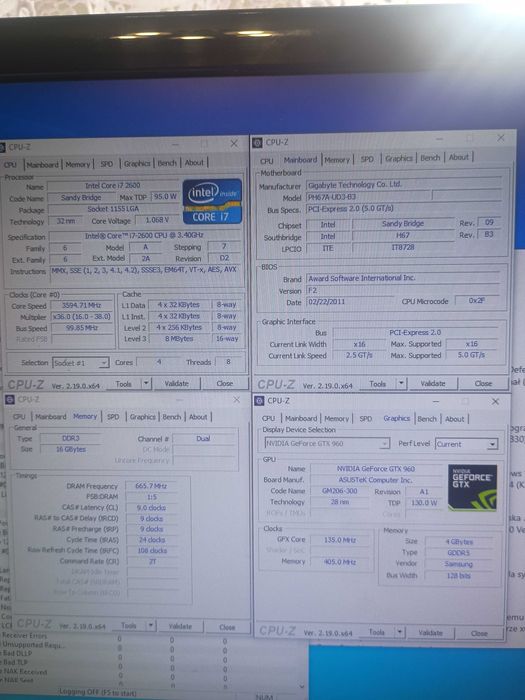The width and height of the screenshot is (525, 700).
Task: Click the Gigabyte Technology Co. Ltd. manufacturer field
Action: (403, 184)
